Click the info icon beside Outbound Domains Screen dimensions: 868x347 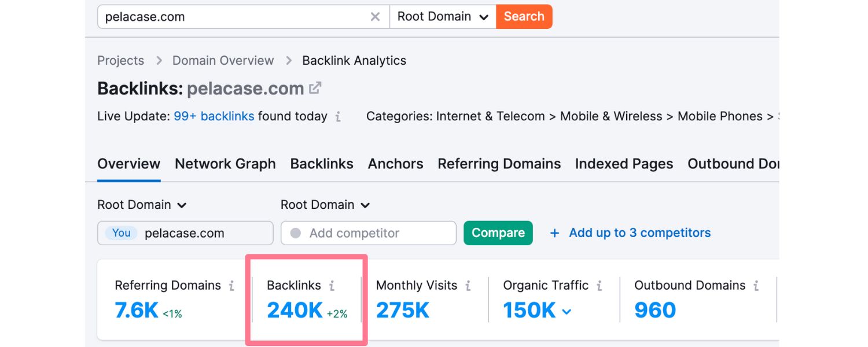[x=756, y=285]
